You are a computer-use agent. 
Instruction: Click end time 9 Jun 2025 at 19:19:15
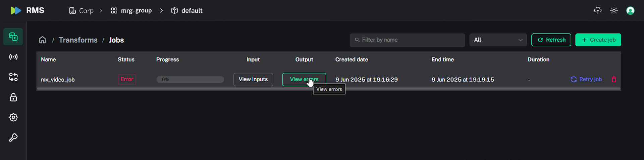pos(463,80)
